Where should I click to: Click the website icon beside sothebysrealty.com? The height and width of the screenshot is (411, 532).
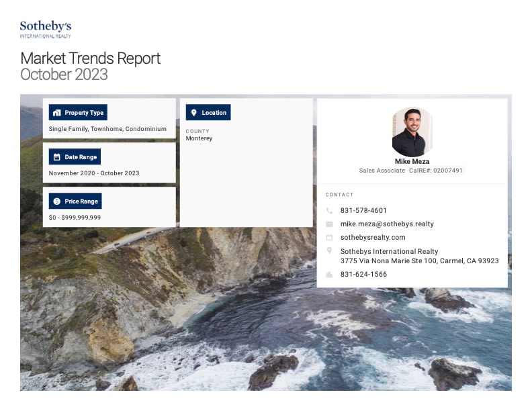coord(329,237)
